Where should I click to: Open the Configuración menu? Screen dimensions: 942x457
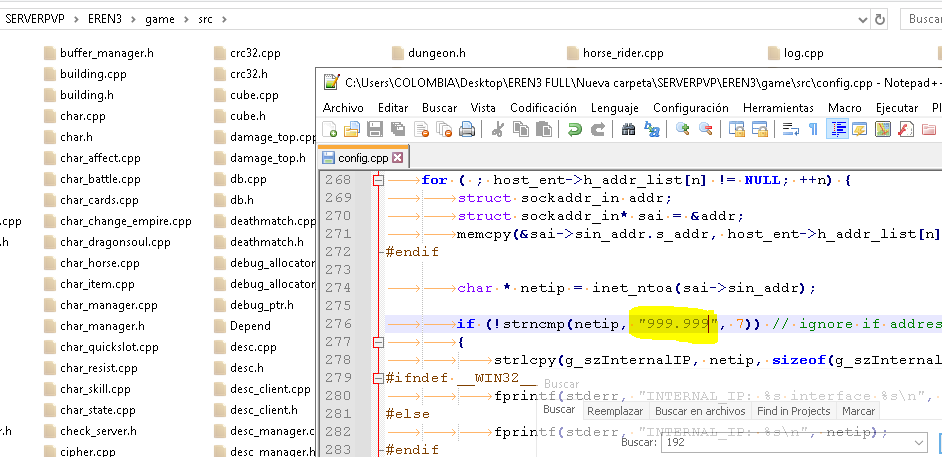coord(691,108)
